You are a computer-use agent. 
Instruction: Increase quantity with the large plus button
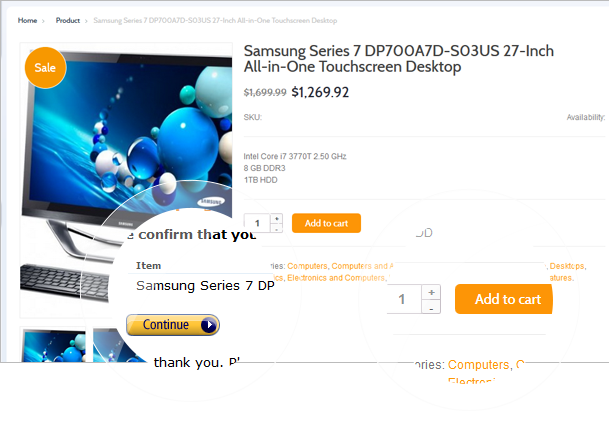(431, 292)
